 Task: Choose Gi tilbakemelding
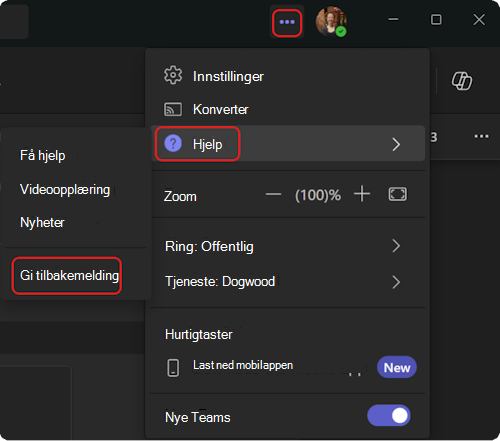pos(69,276)
